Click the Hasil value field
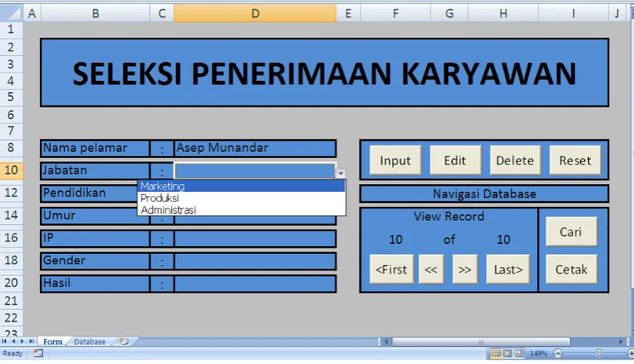 pos(255,284)
